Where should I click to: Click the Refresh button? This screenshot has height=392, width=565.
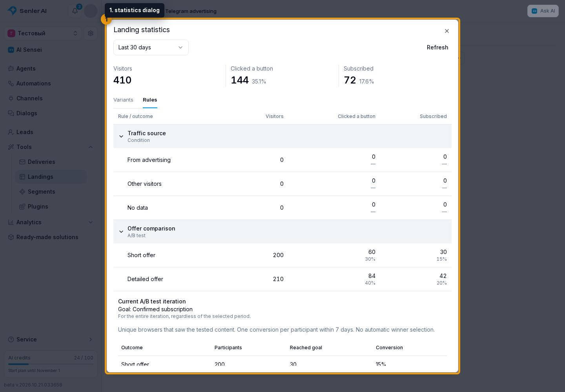coord(437,47)
